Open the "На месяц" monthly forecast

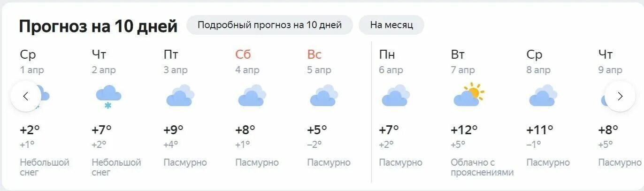point(391,25)
